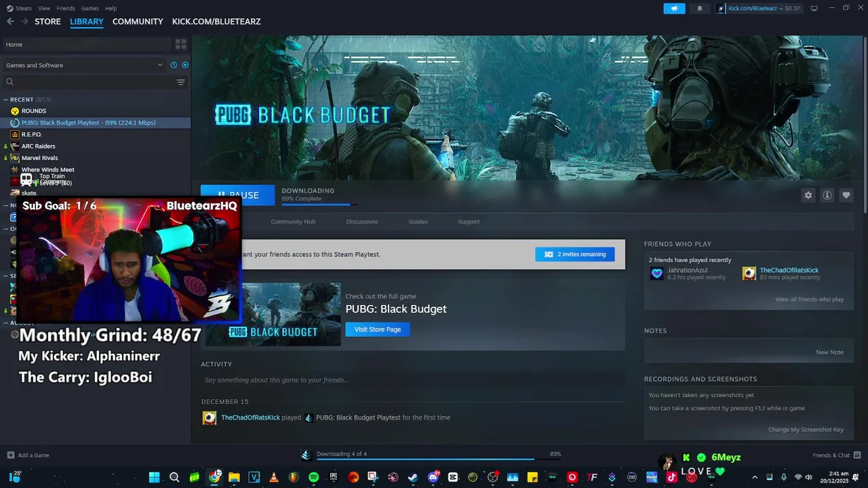
Task: Open the Steam announcements megaphone
Action: (674, 8)
